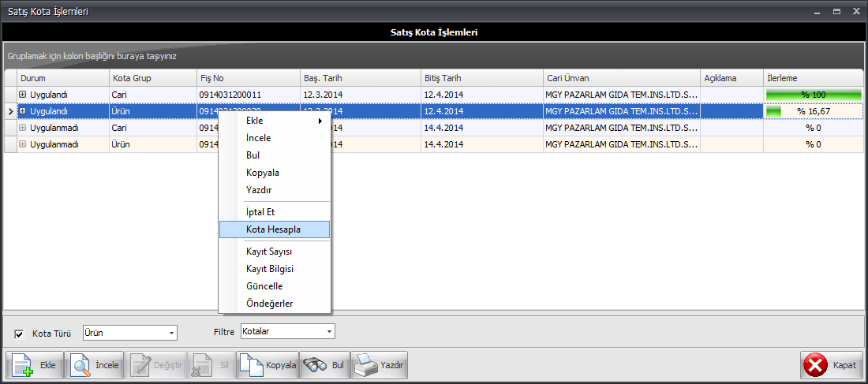Viewport: 868px width, 384px height.
Task: Click Ürün in Uygulanmadı Ürün row's Kota Grup
Action: pos(153,144)
